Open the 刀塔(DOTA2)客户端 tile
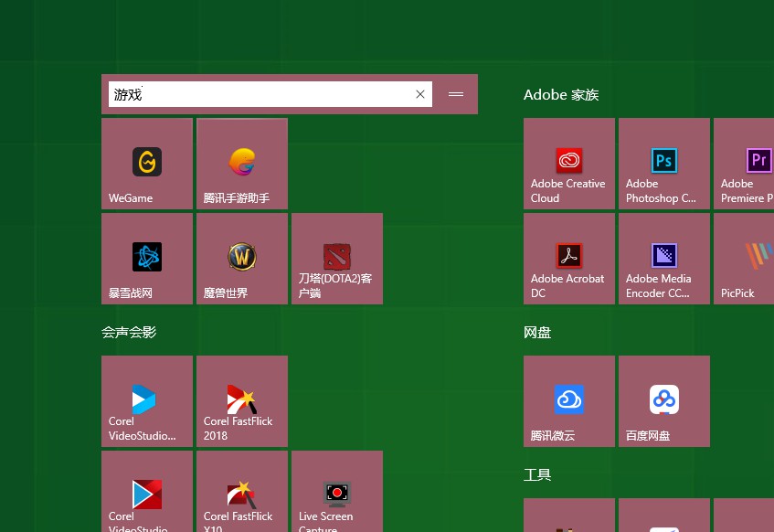Screen dimensions: 774x532 (x=337, y=259)
